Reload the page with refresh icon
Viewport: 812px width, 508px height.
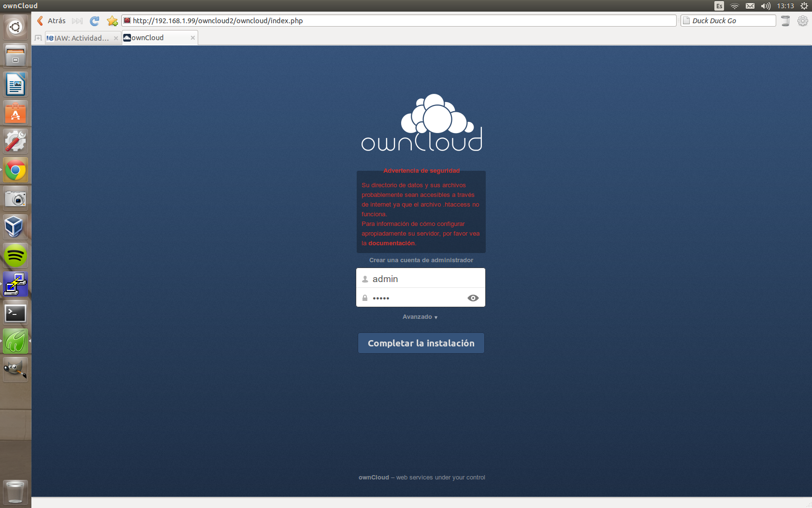(x=95, y=21)
